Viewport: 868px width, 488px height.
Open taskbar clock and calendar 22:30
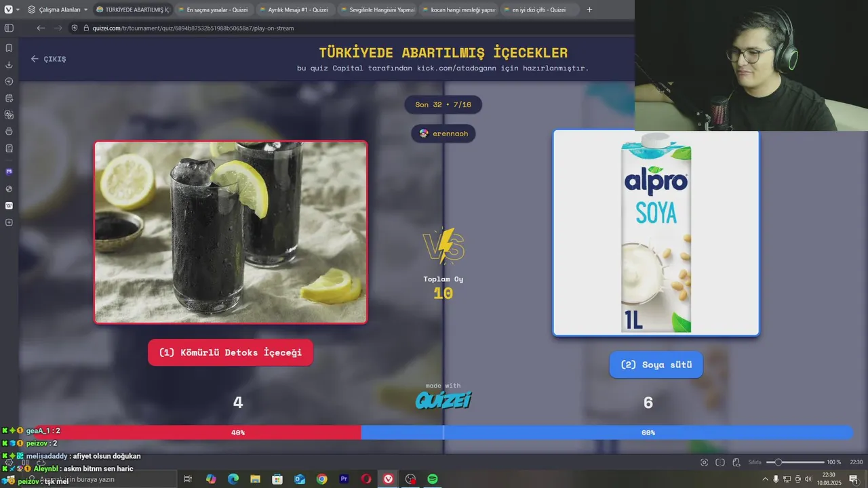click(x=829, y=479)
